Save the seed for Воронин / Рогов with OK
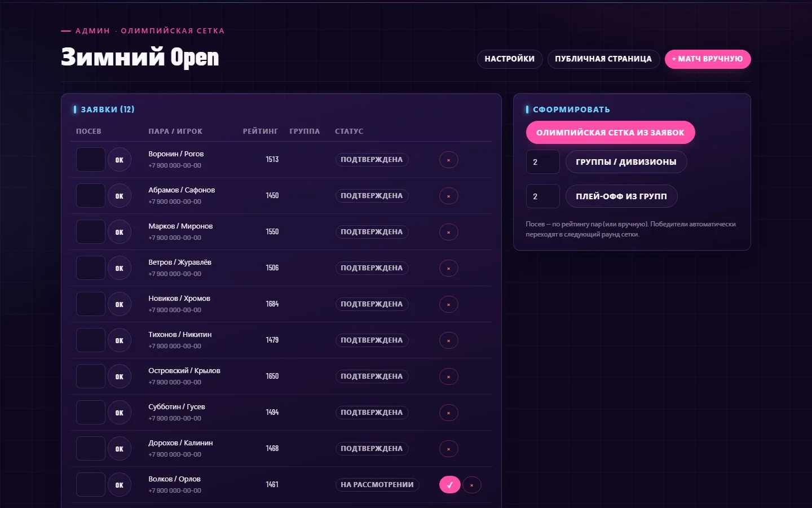This screenshot has height=508, width=812. [x=120, y=160]
